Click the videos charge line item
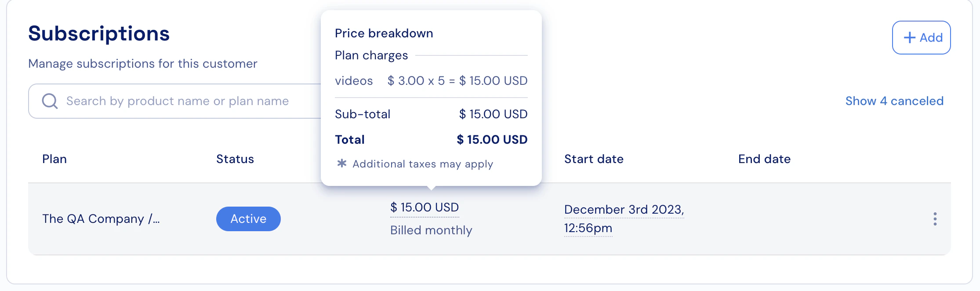980x291 pixels. pyautogui.click(x=431, y=81)
